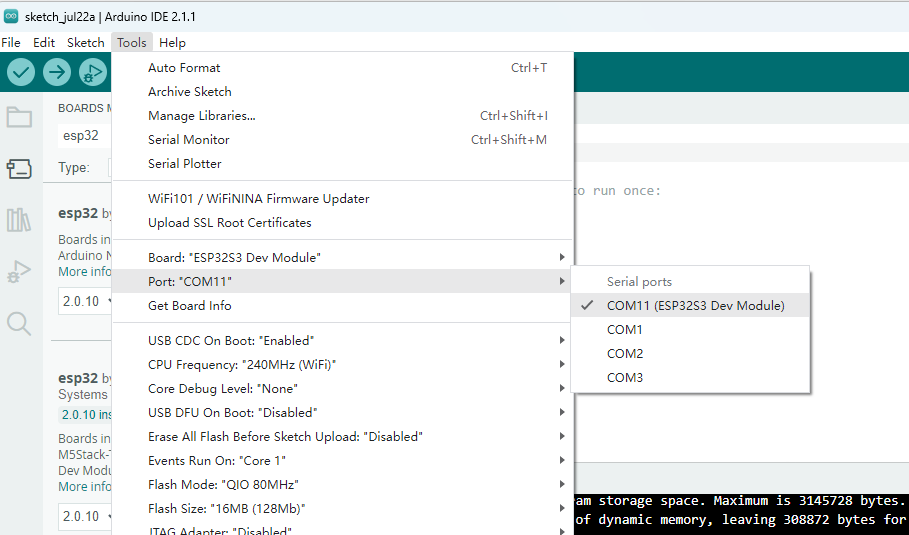The width and height of the screenshot is (909, 535).
Task: Expand the Port: "COM11" submenu
Action: [343, 281]
